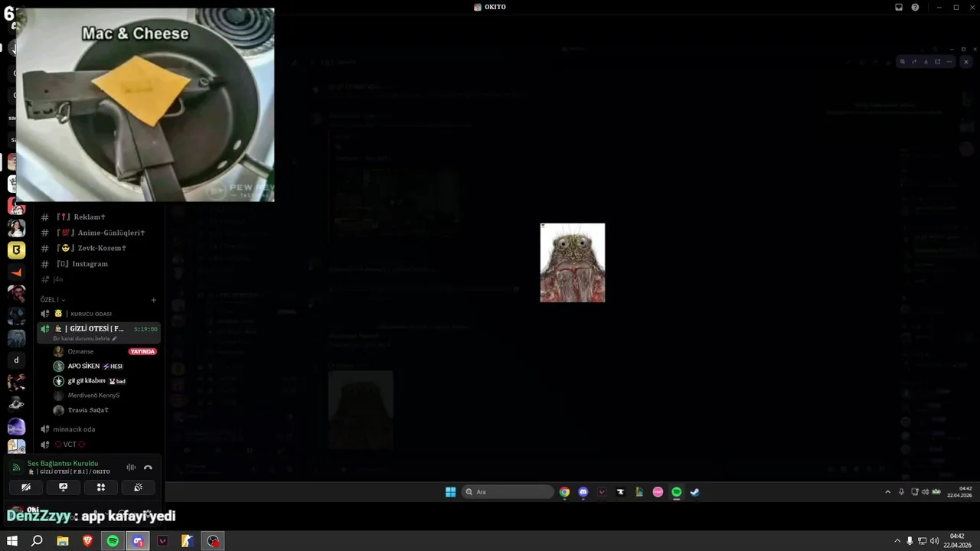Open Counter-Strike from local taskbar
The width and height of the screenshot is (980, 551).
click(187, 541)
